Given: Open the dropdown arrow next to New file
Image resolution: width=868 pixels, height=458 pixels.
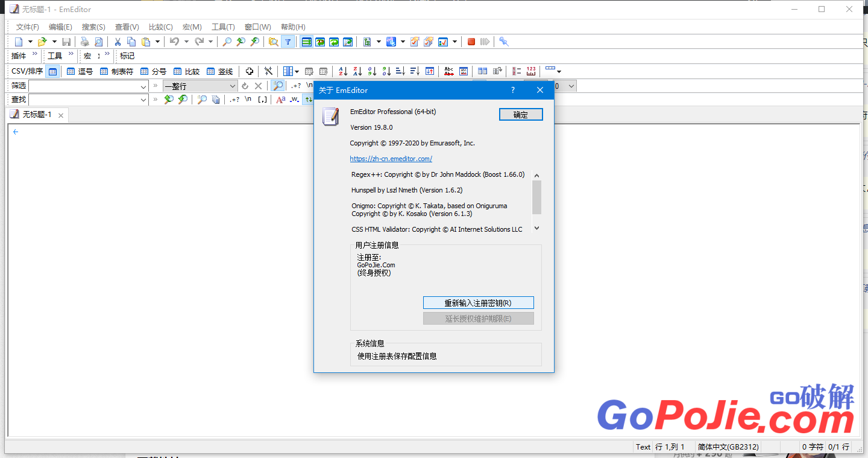Looking at the screenshot, I should pos(30,42).
